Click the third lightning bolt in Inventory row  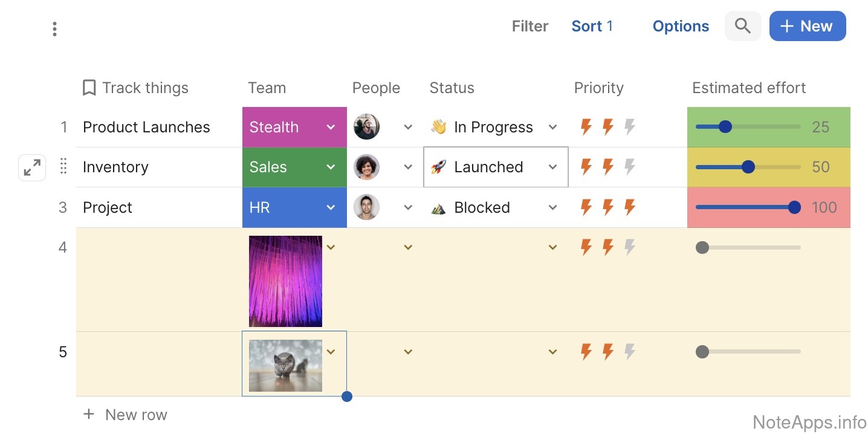click(630, 167)
